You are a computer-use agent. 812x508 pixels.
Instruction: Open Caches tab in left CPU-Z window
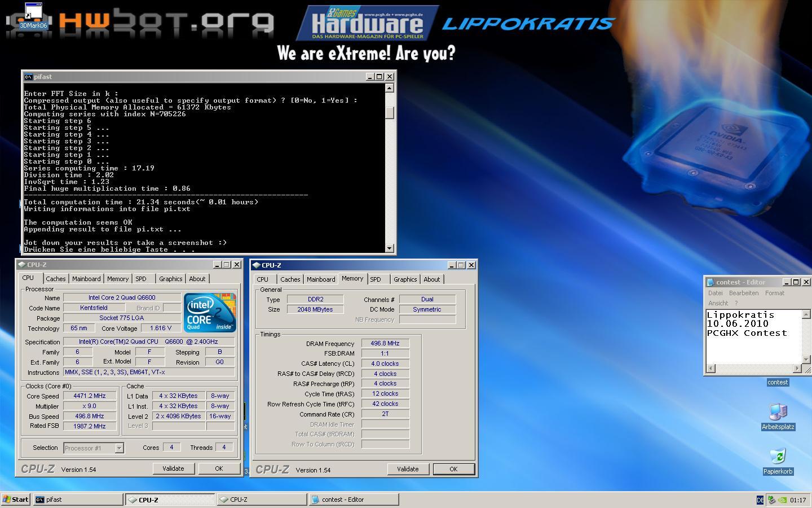click(x=56, y=279)
